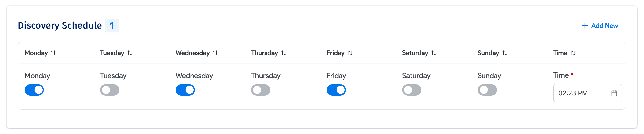This screenshot has width=644, height=134.
Task: Click the Friday column sort arrows
Action: pos(350,53)
